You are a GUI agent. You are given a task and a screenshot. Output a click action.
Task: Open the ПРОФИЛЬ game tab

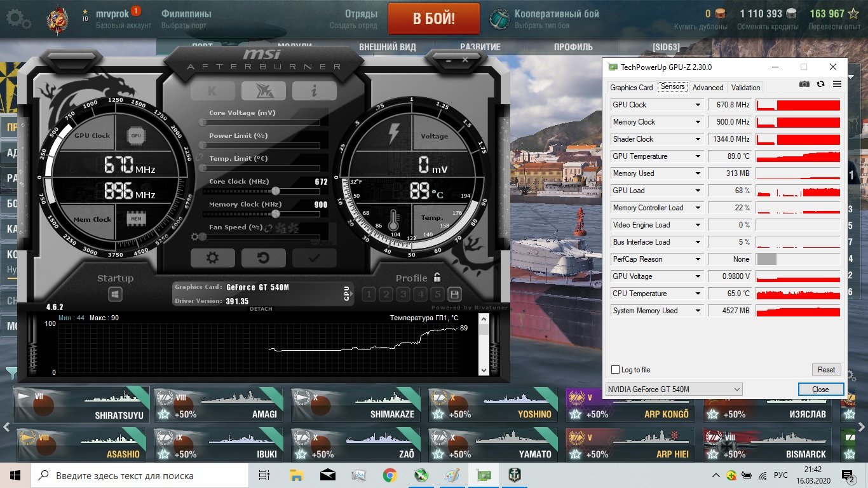573,47
